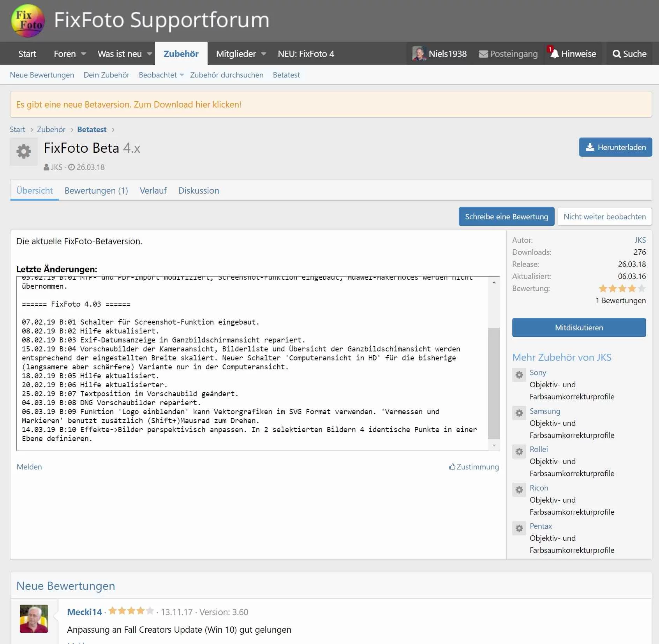The width and height of the screenshot is (659, 644).
Task: Open the Start navigation item
Action: pos(27,54)
